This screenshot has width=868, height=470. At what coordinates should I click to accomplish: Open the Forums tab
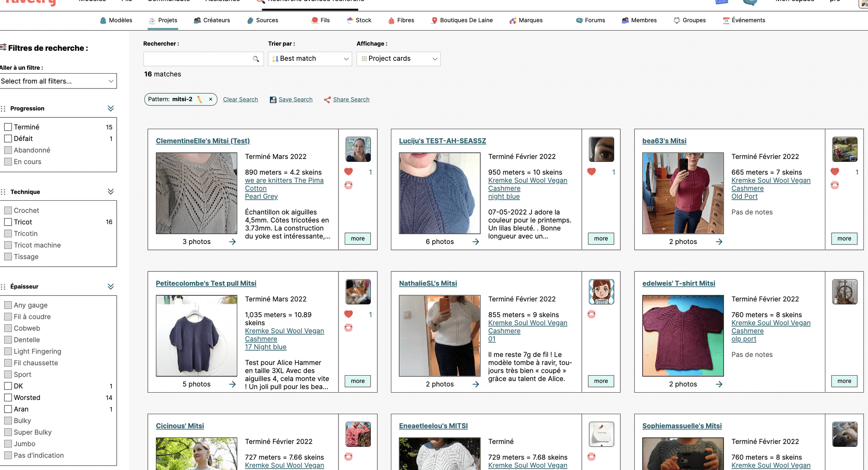tap(590, 20)
